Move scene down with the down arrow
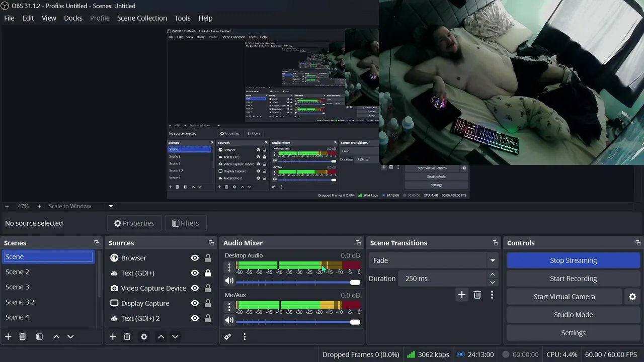Screen dimensions: 644x362 coord(70,337)
